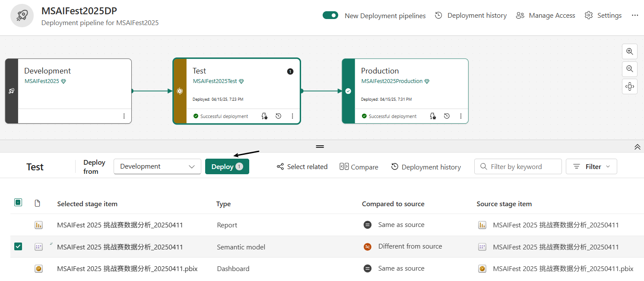The height and width of the screenshot is (281, 644).
Task: Click the Semantic model item icon in selected stage
Action: 38,247
